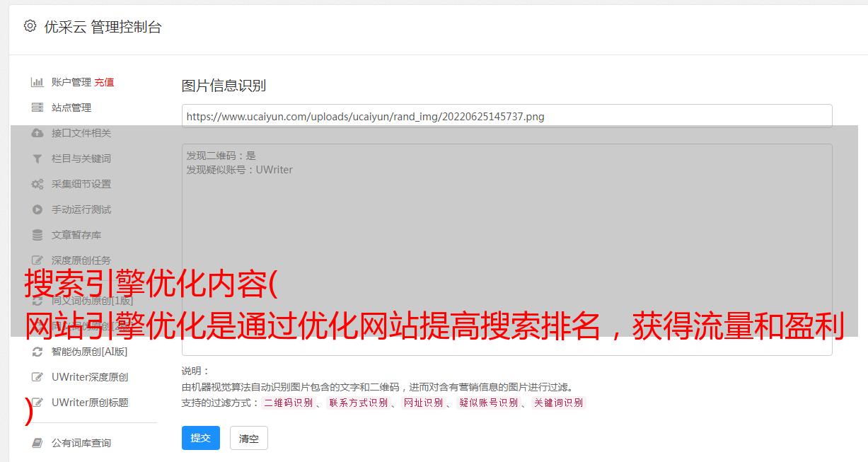
Task: Open 账户管理 in the sidebar
Action: pyautogui.click(x=71, y=82)
